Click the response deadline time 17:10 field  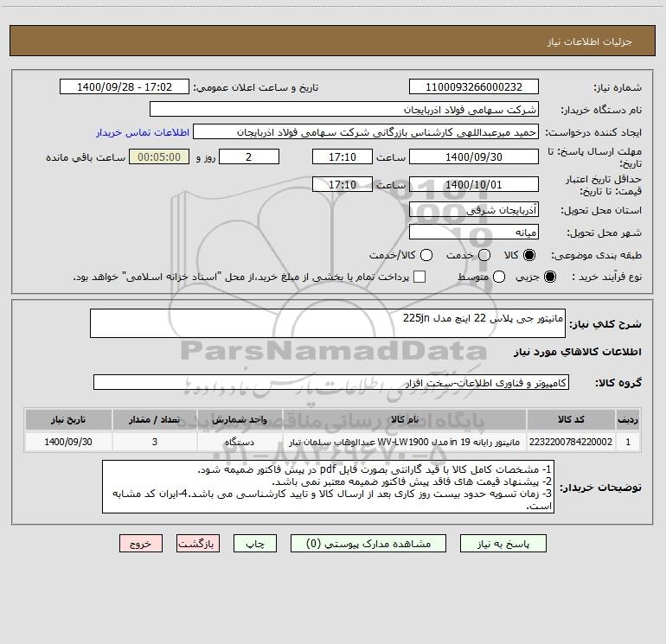[x=343, y=156]
